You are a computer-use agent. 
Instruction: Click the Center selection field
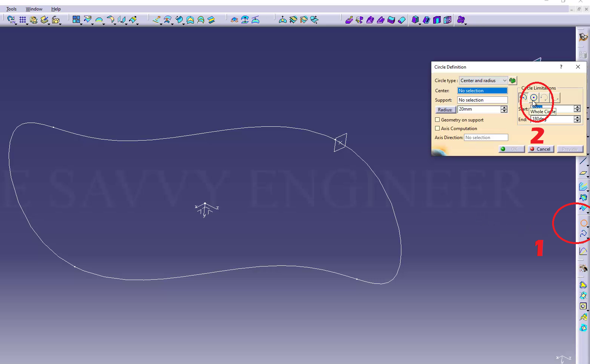(x=482, y=91)
